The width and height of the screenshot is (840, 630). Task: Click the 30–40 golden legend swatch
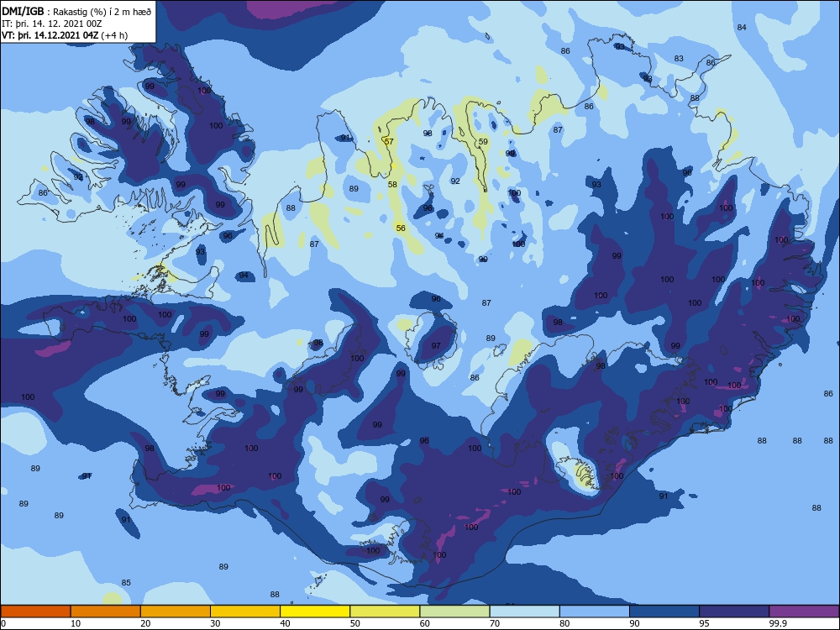point(244,612)
